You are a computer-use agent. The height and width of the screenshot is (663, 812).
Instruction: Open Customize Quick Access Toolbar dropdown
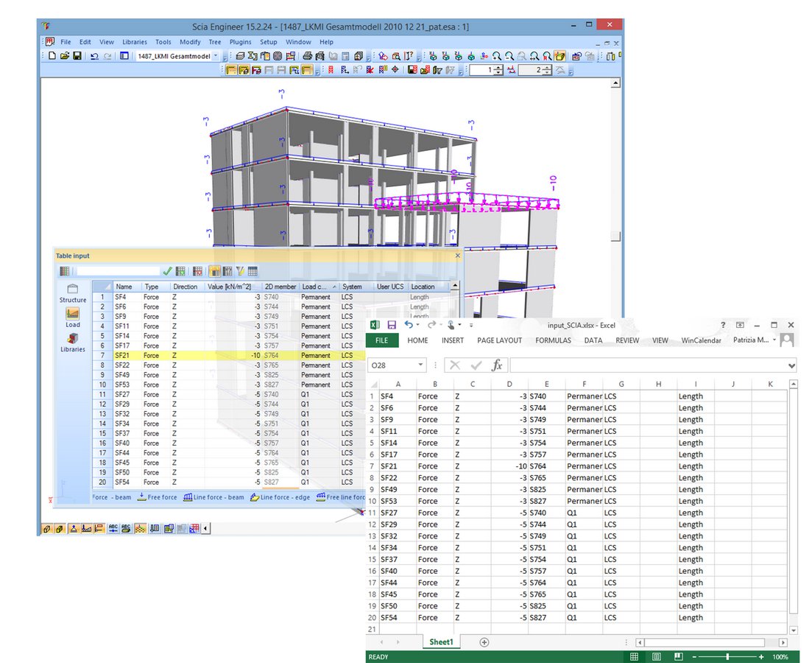click(471, 325)
